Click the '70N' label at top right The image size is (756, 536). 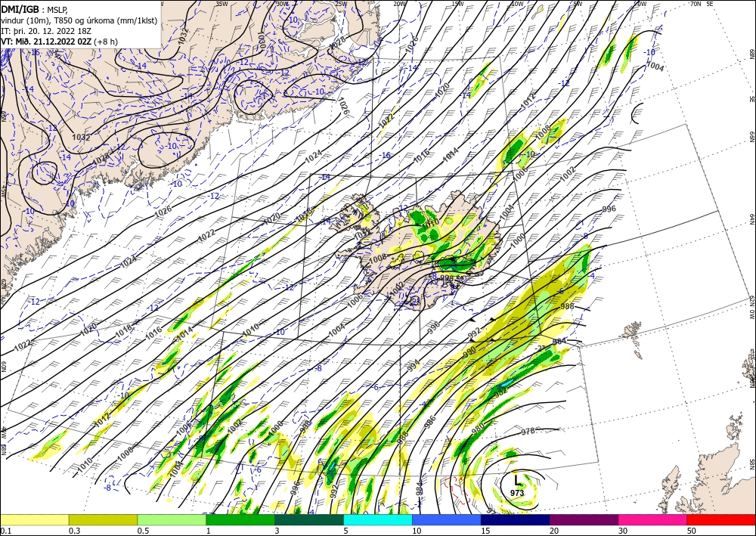click(x=696, y=3)
